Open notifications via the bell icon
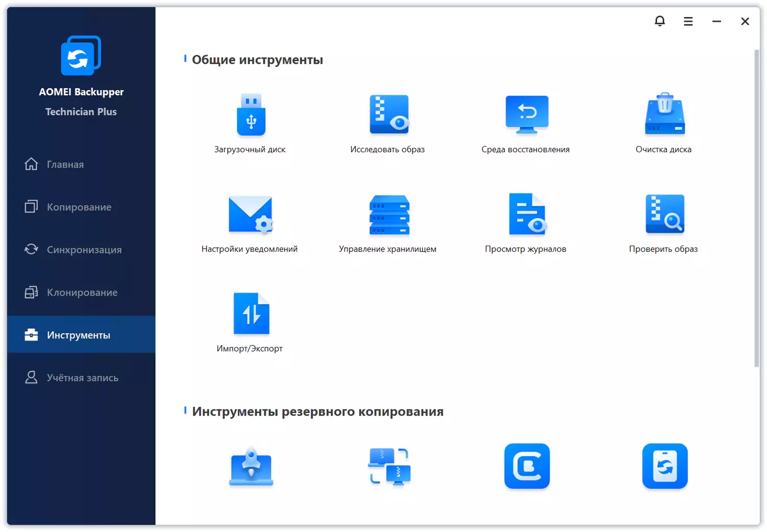The height and width of the screenshot is (532, 767). [x=660, y=21]
